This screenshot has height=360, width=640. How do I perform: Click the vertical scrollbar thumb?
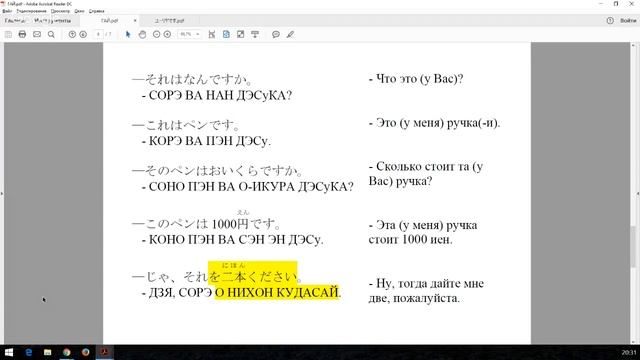click(x=633, y=247)
